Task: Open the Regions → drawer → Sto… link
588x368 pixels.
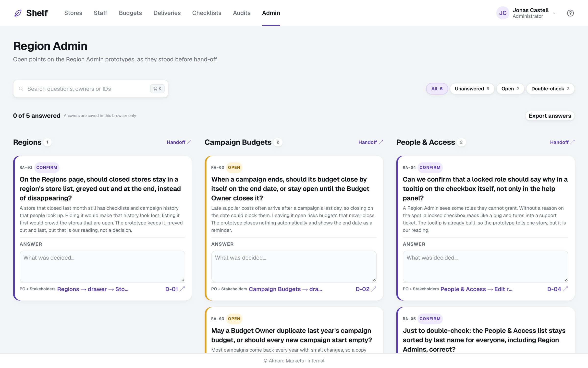Action: [x=93, y=289]
